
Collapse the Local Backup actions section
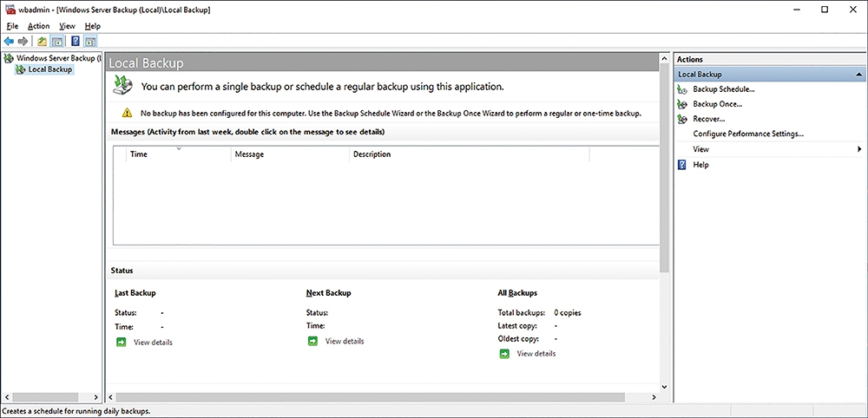click(858, 75)
